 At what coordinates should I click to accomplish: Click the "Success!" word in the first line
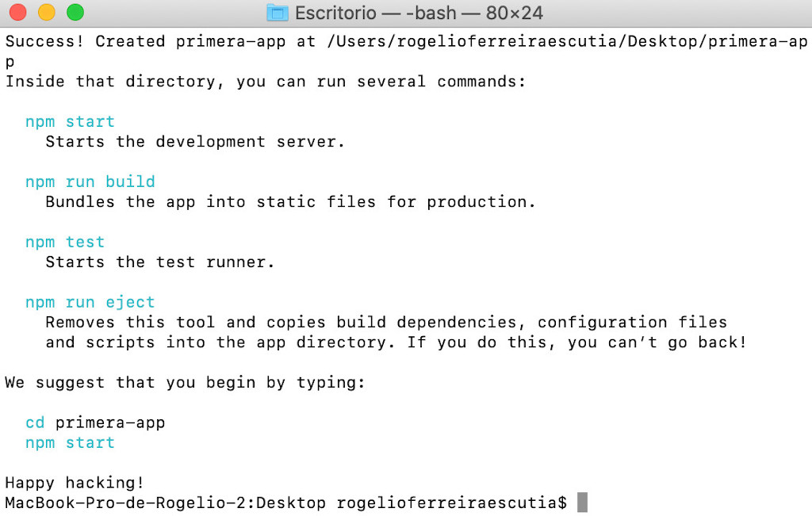click(45, 41)
